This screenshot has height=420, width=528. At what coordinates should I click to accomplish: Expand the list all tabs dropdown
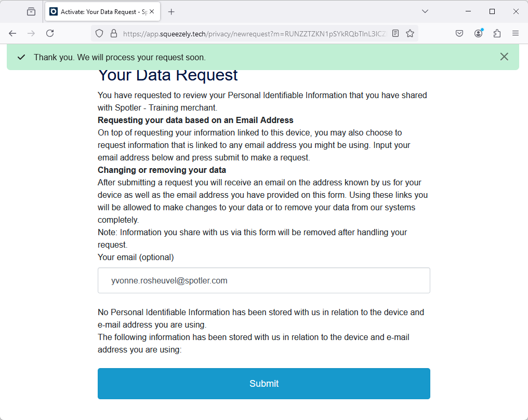tap(425, 11)
